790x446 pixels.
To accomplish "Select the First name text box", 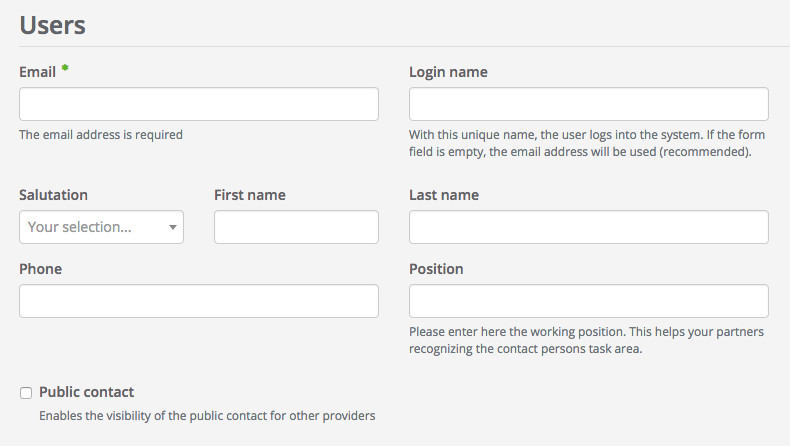I will click(x=296, y=227).
